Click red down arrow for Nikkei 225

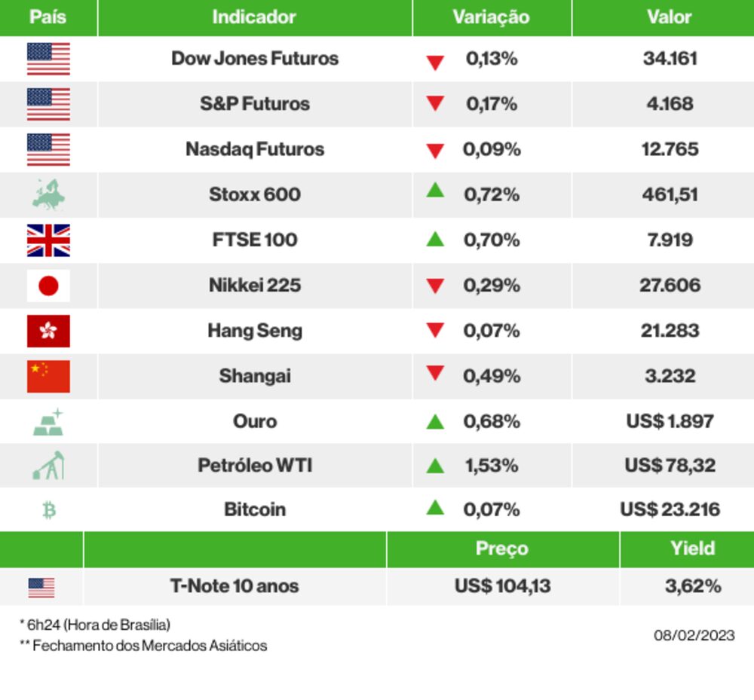435,286
